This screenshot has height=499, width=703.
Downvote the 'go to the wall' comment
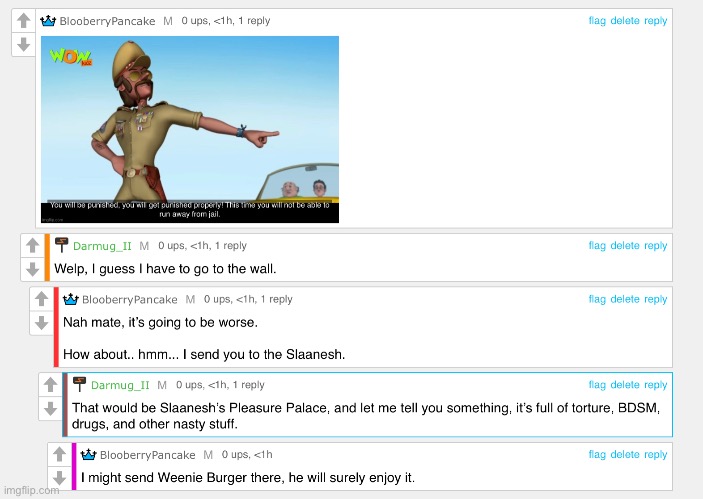[32, 269]
